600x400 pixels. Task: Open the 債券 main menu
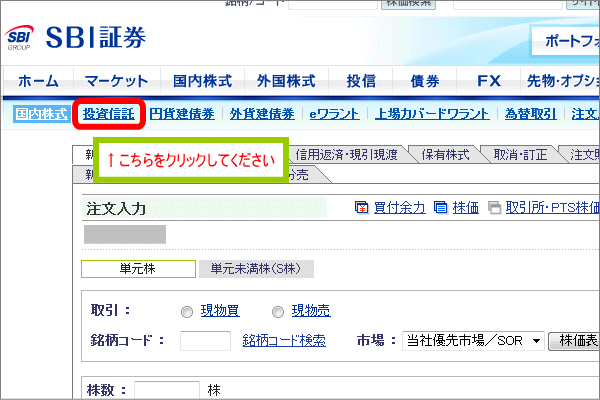[x=425, y=81]
